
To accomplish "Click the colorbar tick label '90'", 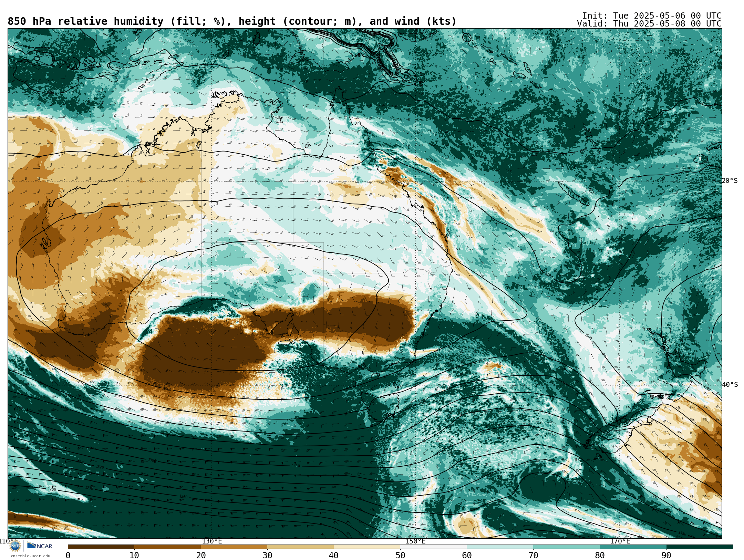I will (666, 556).
